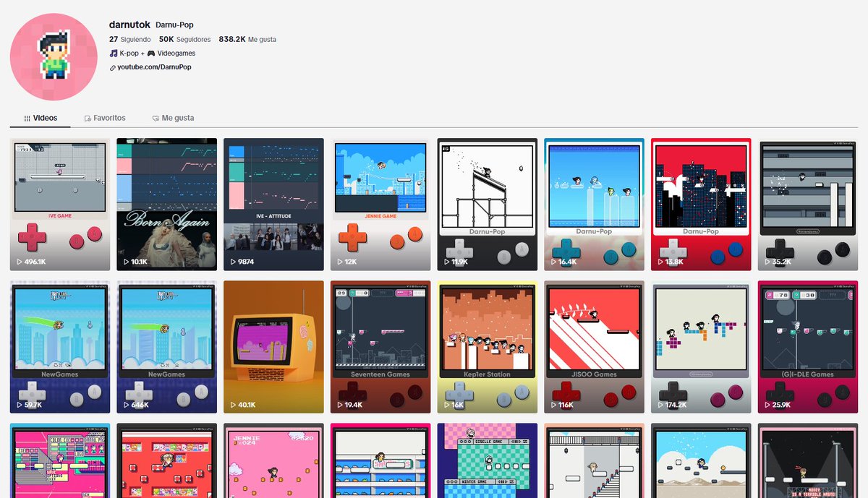The image size is (868, 498).
Task: Open the JENNIE GAME video thumbnail
Action: [x=380, y=204]
